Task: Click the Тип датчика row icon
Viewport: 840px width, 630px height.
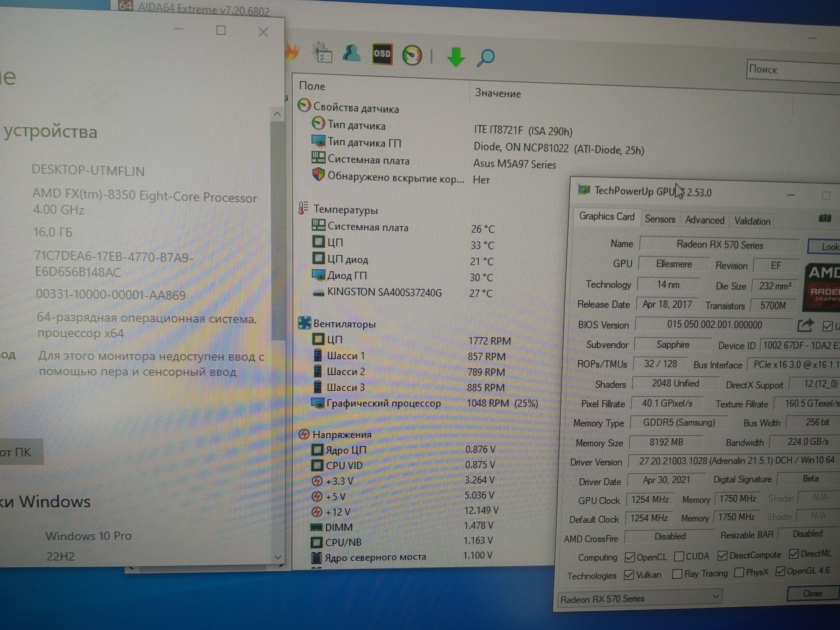Action: pos(318,123)
